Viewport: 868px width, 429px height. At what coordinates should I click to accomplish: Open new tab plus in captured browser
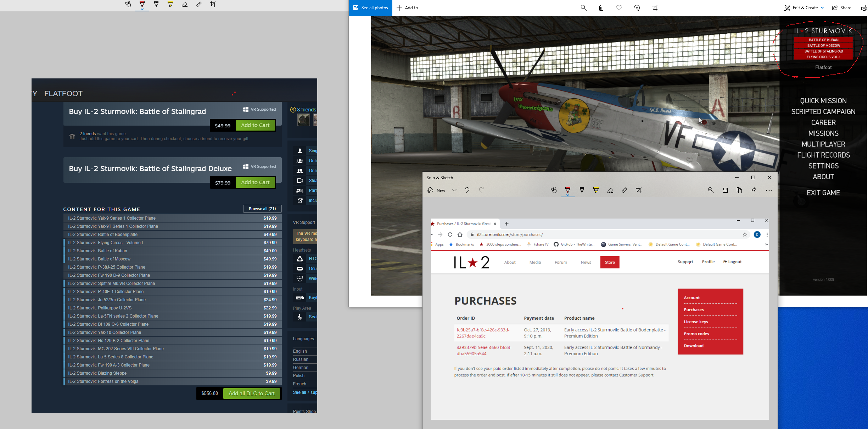click(x=506, y=224)
